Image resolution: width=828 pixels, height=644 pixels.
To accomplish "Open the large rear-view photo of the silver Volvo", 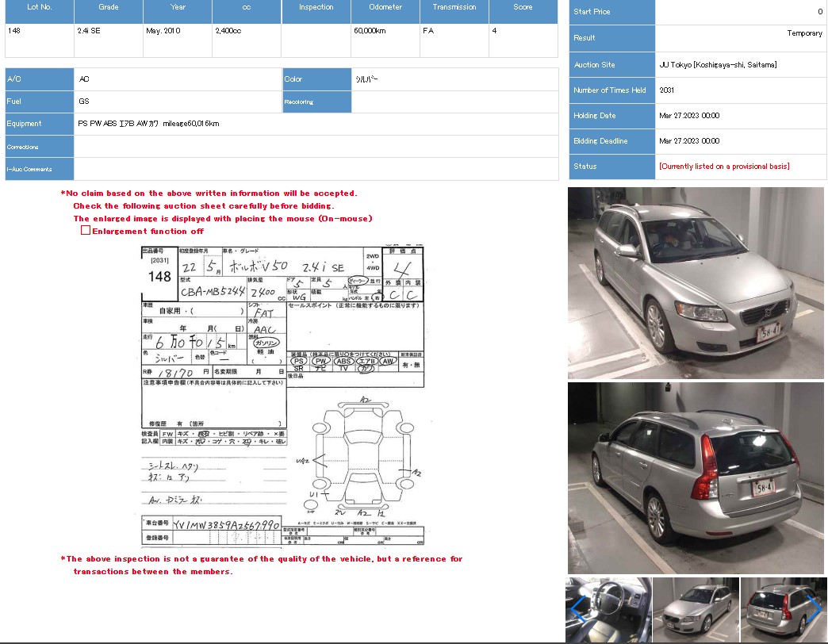I will pyautogui.click(x=696, y=478).
